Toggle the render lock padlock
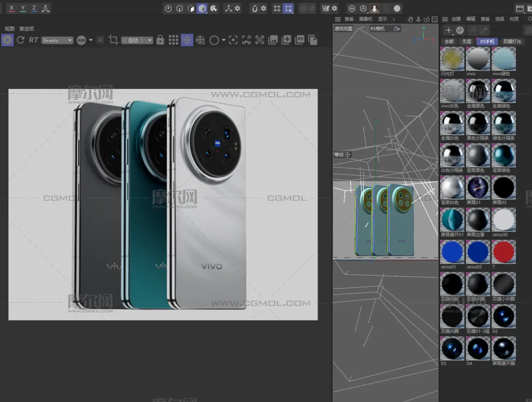Viewport: 532px width, 402px height. click(160, 40)
